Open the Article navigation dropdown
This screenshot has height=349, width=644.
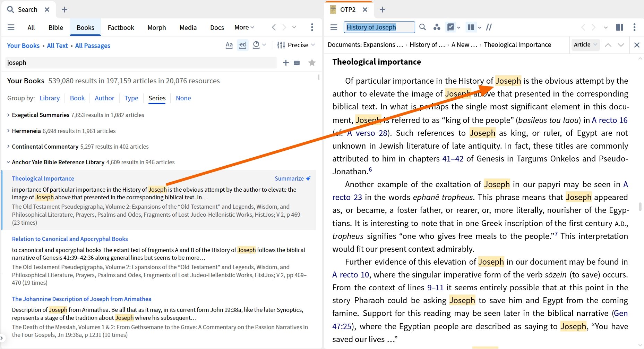[585, 44]
